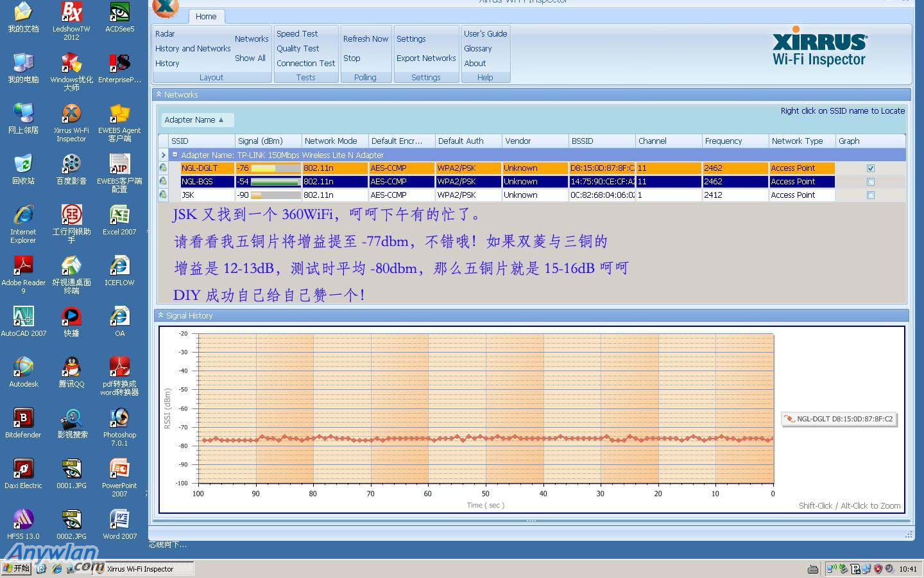The image size is (924, 578).
Task: Click the NGL-DGLT signal strength bar
Action: click(x=275, y=168)
